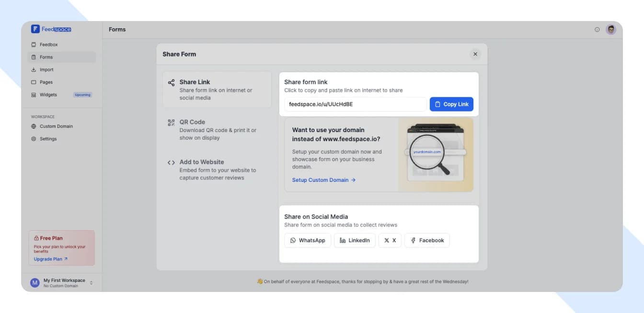Select the Share Link sharing method
The height and width of the screenshot is (313, 644).
point(195,82)
